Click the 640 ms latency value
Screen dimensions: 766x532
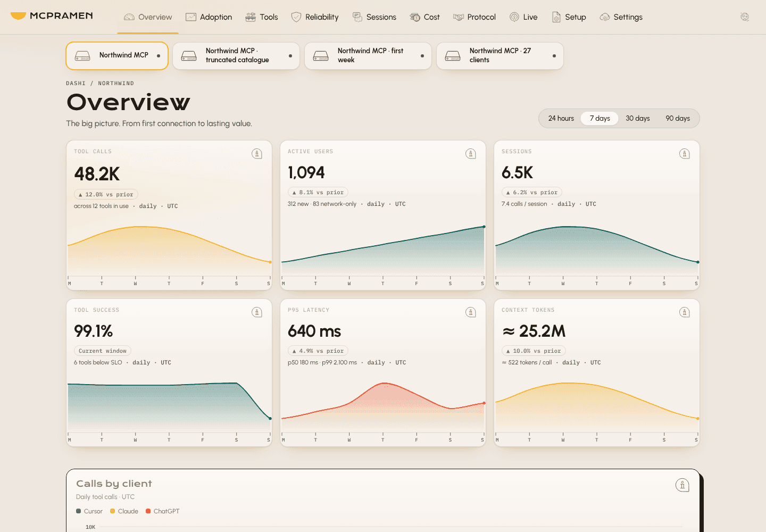[314, 331]
